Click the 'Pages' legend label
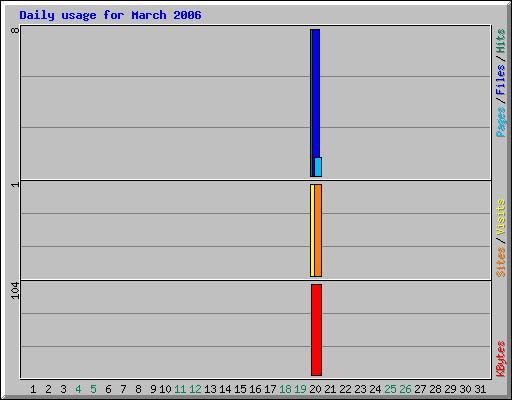Image resolution: width=512 pixels, height=400 pixels. coord(500,122)
